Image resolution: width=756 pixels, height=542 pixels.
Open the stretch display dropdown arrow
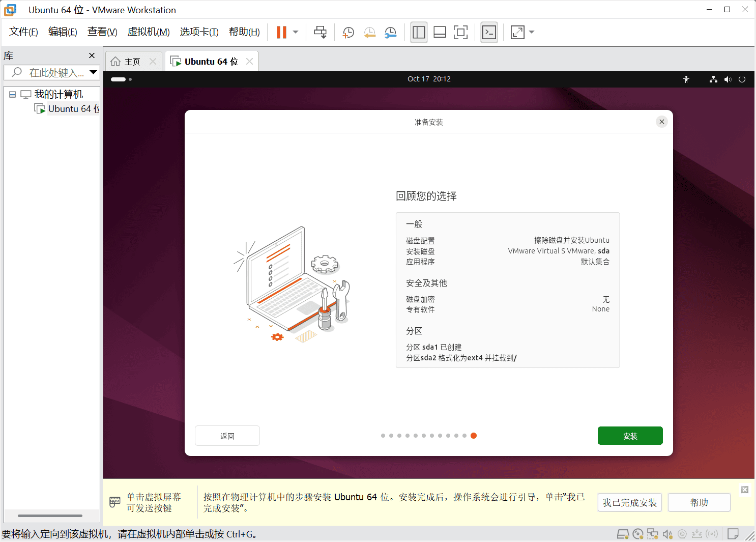tap(532, 32)
